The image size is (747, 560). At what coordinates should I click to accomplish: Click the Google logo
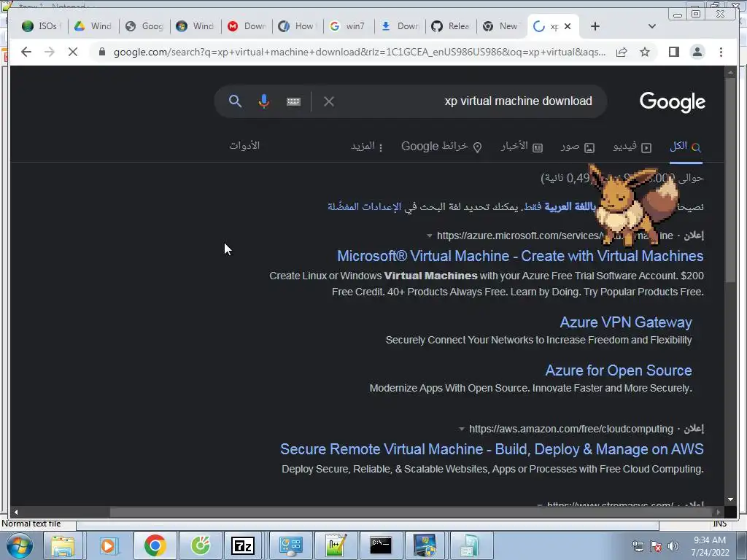pos(672,101)
